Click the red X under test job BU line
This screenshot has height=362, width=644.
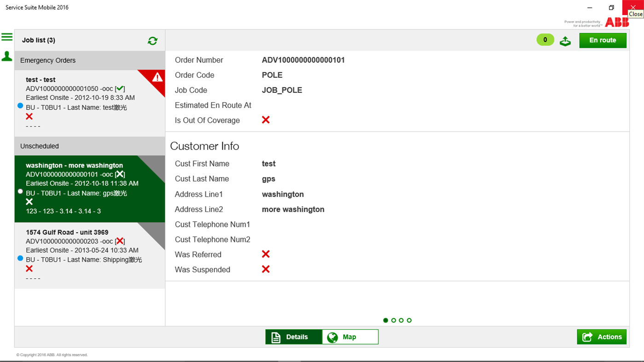click(x=29, y=116)
